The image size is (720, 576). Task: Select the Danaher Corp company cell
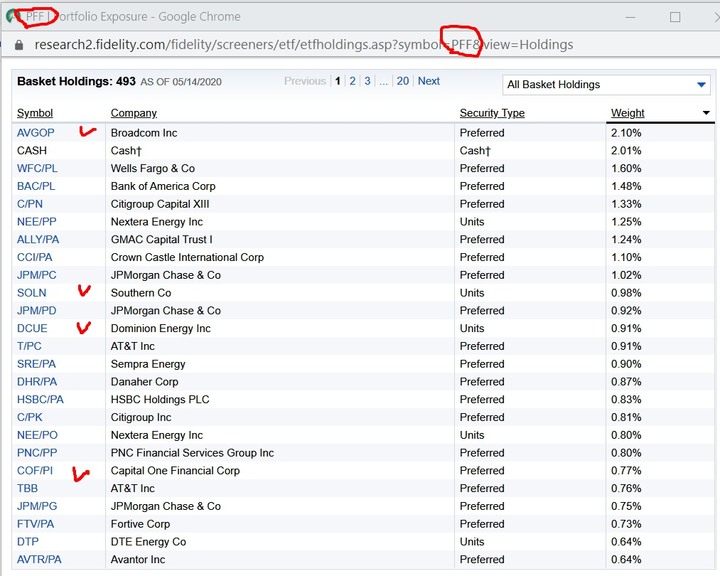[144, 382]
